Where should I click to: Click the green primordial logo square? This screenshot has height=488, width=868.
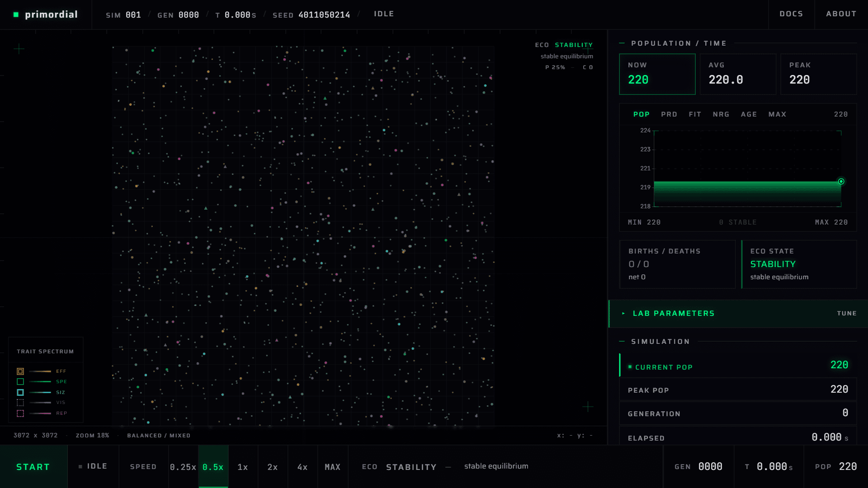click(x=16, y=14)
